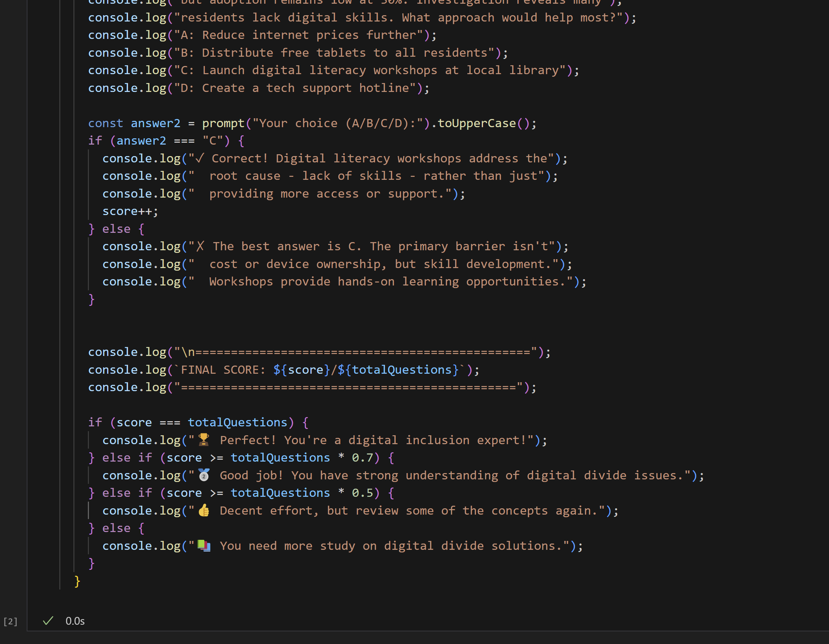Click the 0.0s execution time label
Screen dimensions: 829x644
[75, 621]
